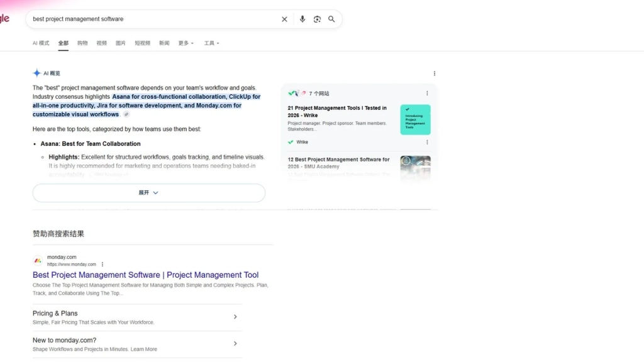Click inside the search query field
This screenshot has width=644, height=362.
pos(154,19)
